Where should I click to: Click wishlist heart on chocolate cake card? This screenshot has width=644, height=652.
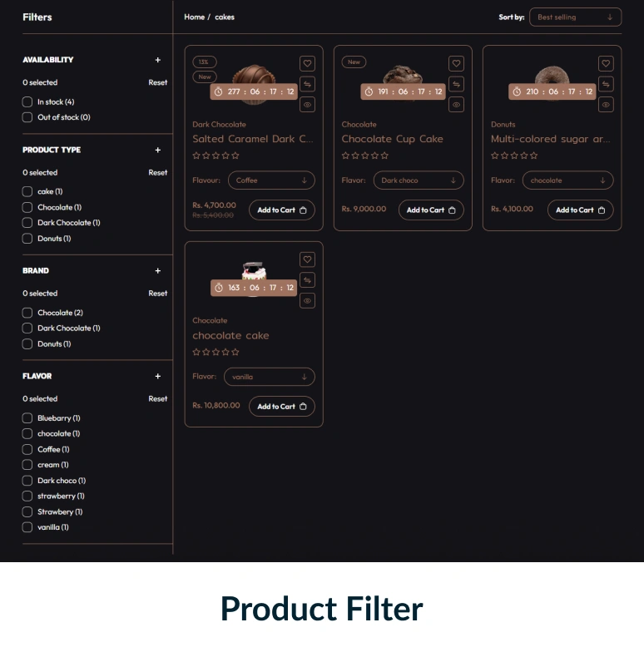(x=307, y=259)
